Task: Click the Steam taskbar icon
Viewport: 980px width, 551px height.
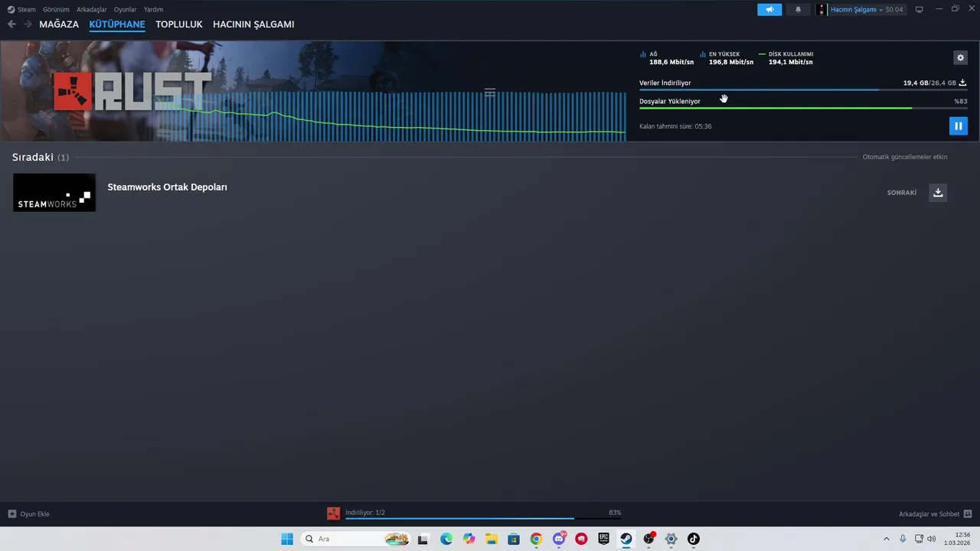Action: click(626, 539)
